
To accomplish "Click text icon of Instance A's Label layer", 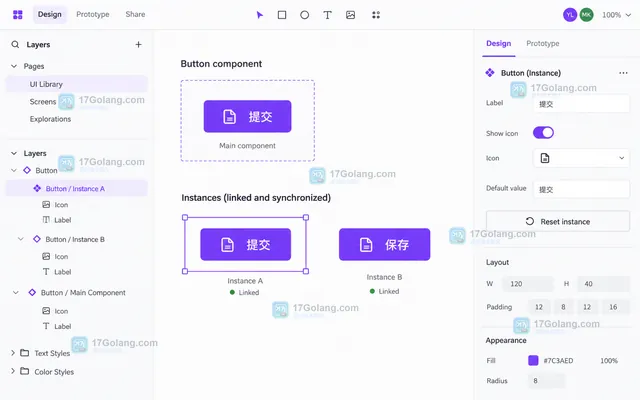I will [46, 220].
